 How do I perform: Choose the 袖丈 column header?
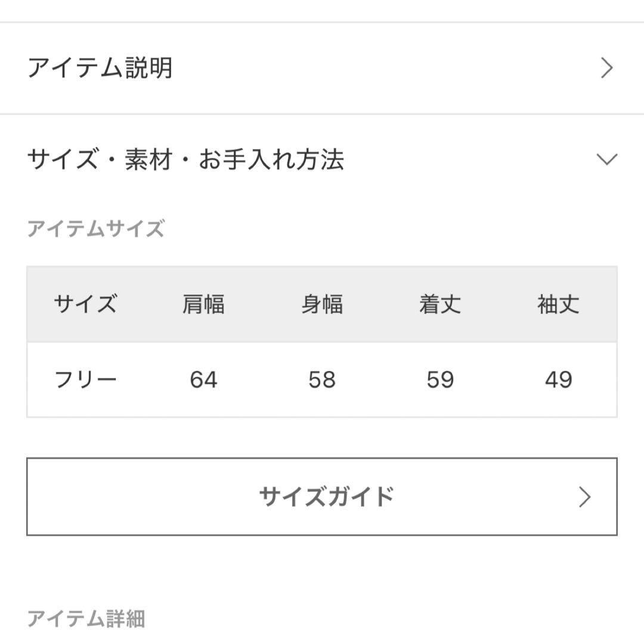(x=558, y=305)
